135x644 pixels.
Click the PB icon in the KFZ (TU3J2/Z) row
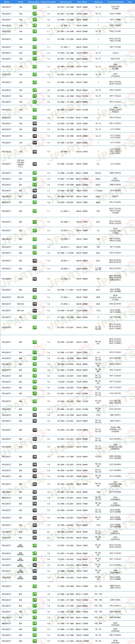click(x=35, y=75)
